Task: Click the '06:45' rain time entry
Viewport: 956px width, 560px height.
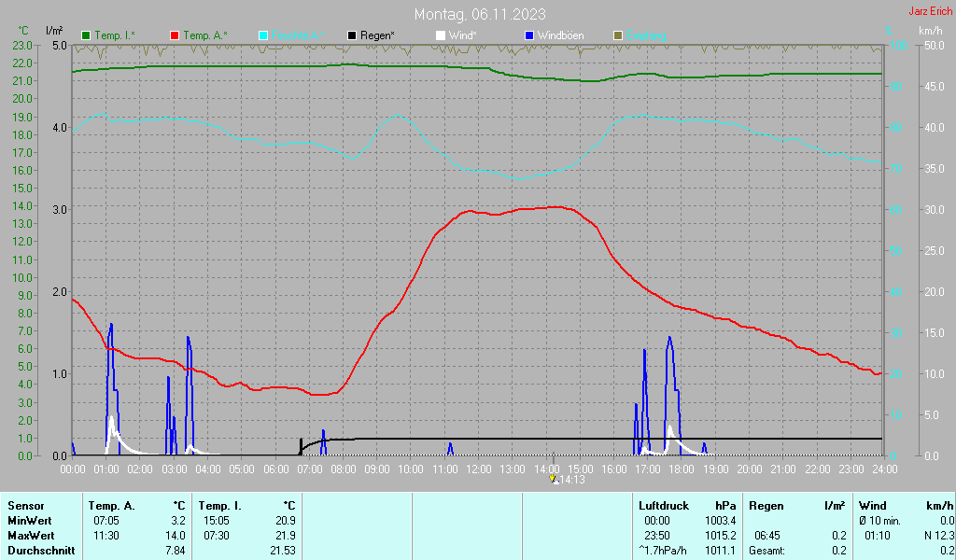Action: pyautogui.click(x=767, y=536)
